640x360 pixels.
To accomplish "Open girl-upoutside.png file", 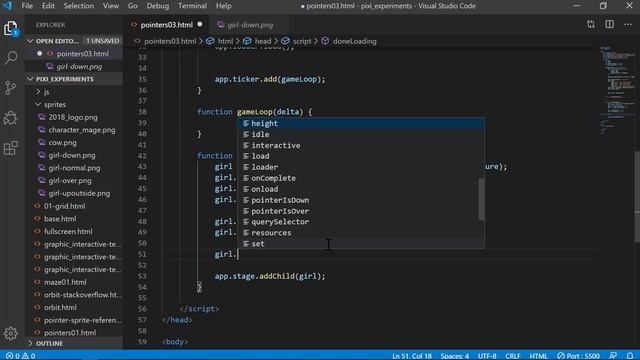I will 79,193.
